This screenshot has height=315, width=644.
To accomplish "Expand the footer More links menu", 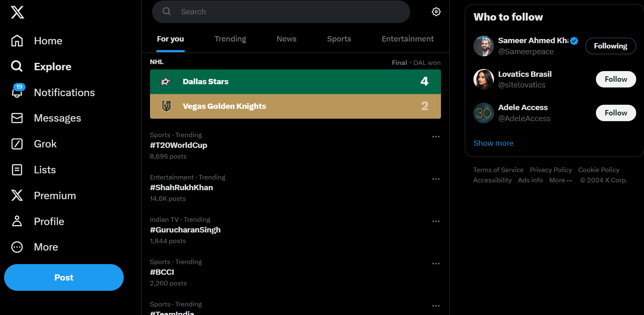I will tap(561, 180).
